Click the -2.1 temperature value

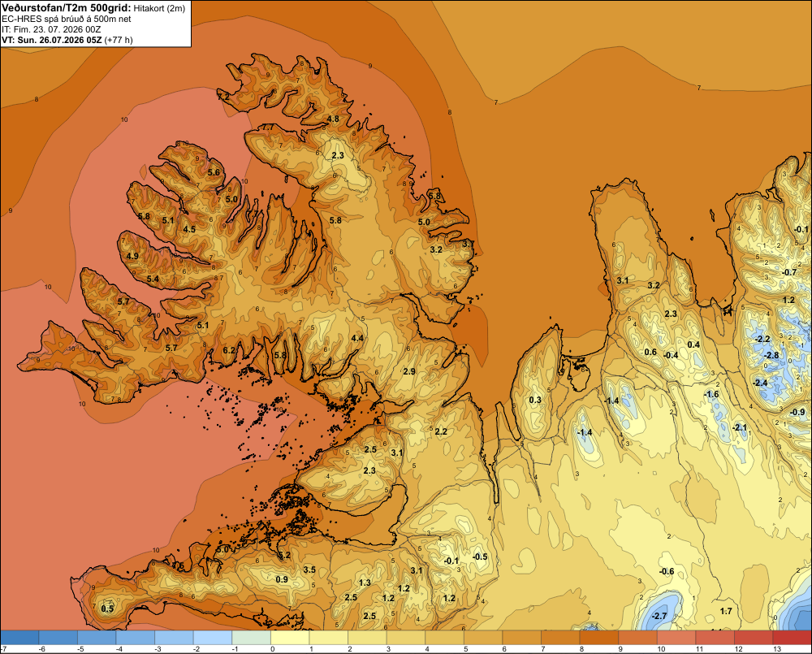(x=740, y=427)
